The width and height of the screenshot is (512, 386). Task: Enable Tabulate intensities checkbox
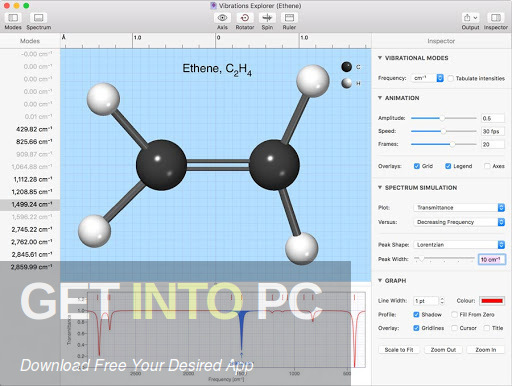(451, 78)
